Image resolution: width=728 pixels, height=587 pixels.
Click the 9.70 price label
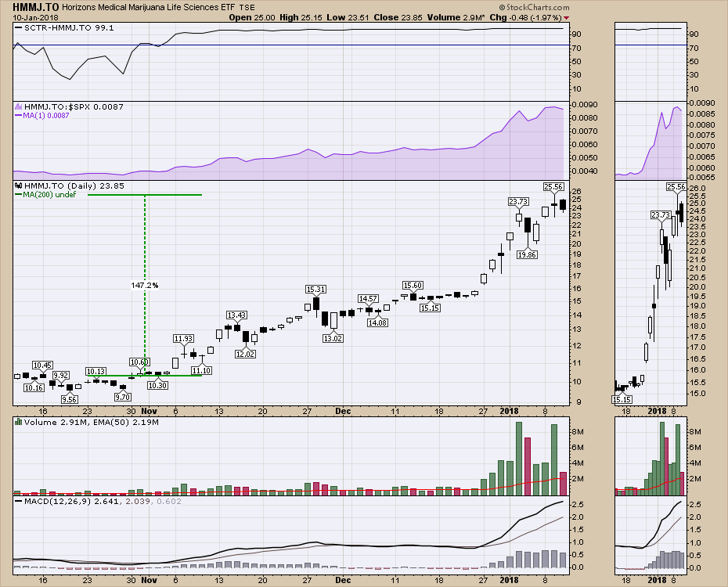click(x=123, y=398)
